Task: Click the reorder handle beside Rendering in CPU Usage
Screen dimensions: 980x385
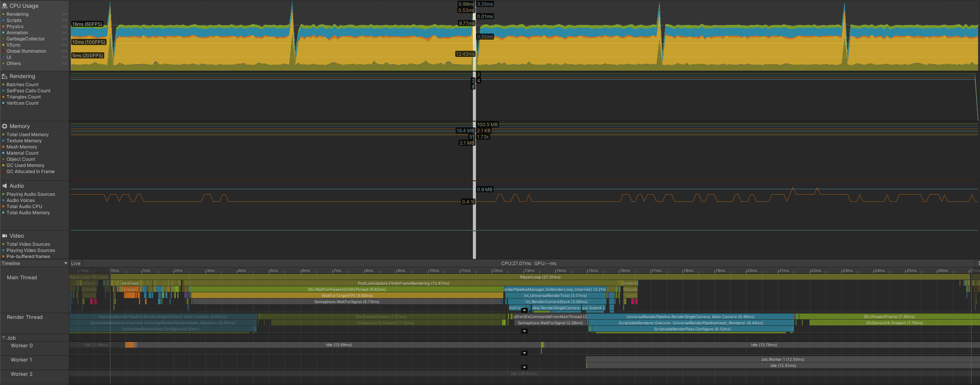Action: [x=65, y=14]
